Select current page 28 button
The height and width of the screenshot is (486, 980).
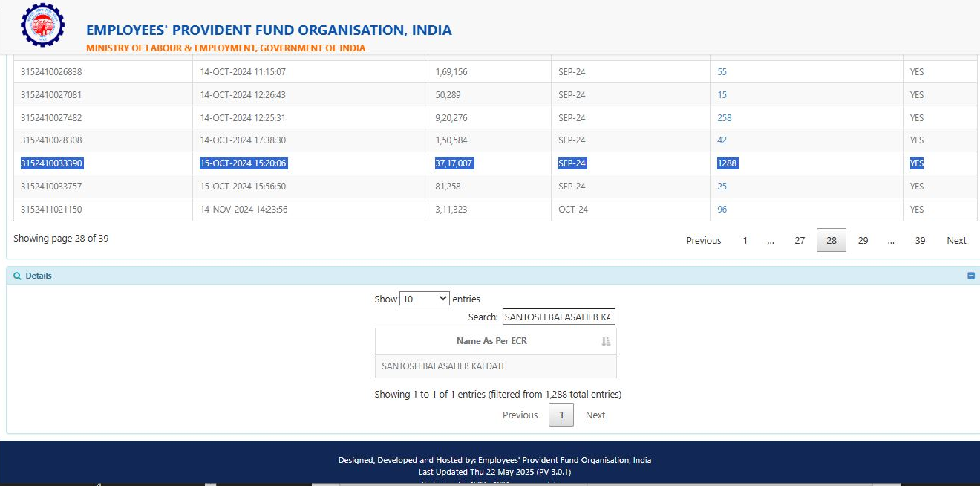click(x=832, y=240)
